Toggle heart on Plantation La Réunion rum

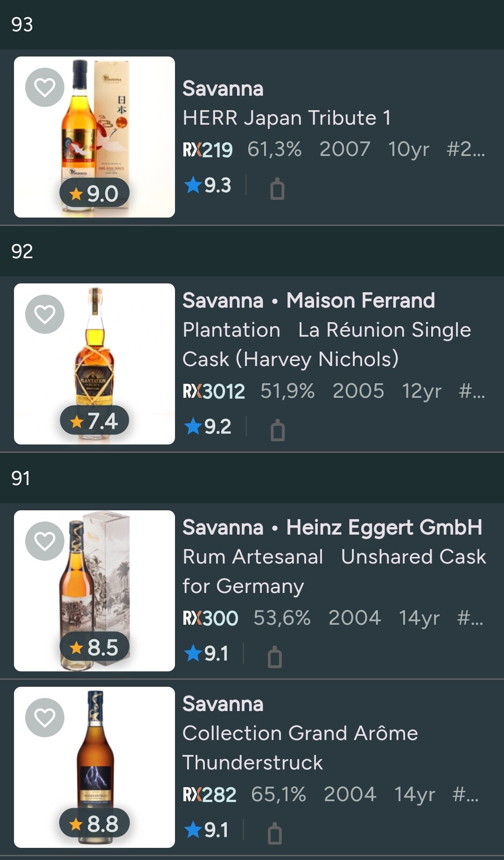point(45,314)
